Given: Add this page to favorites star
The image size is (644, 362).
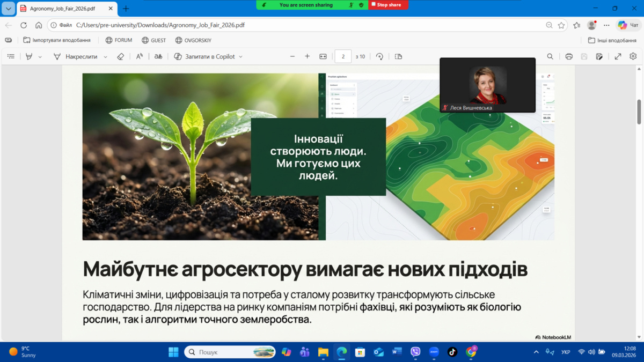Looking at the screenshot, I should pos(561,25).
